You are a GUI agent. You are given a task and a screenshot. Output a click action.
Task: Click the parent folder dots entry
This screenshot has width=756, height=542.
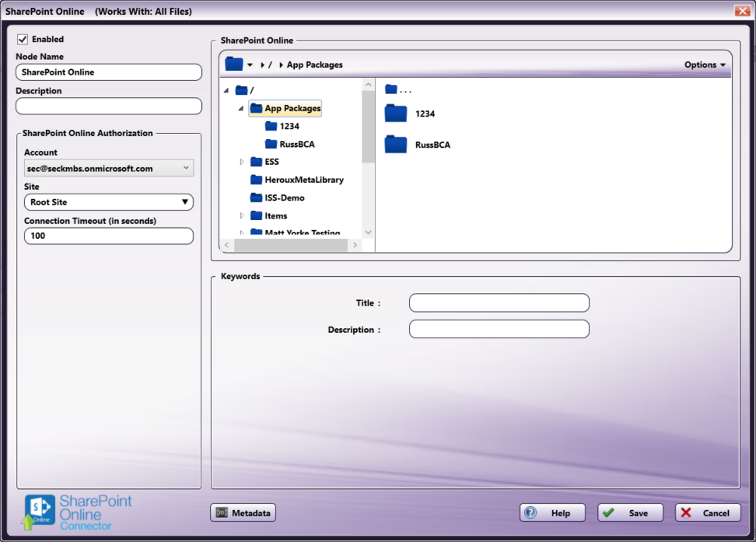click(x=398, y=89)
